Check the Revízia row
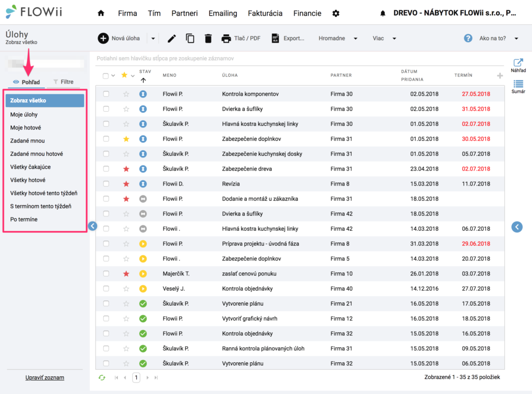This screenshot has width=532, height=394. click(x=106, y=183)
